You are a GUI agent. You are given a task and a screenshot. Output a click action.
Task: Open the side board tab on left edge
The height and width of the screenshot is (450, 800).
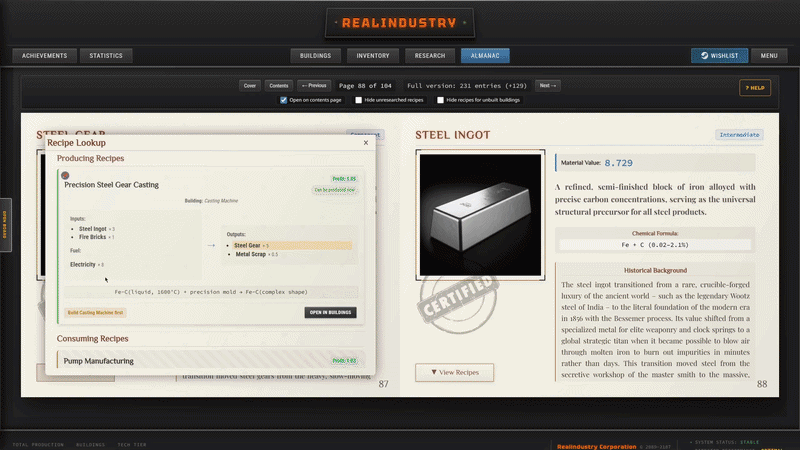(6, 224)
